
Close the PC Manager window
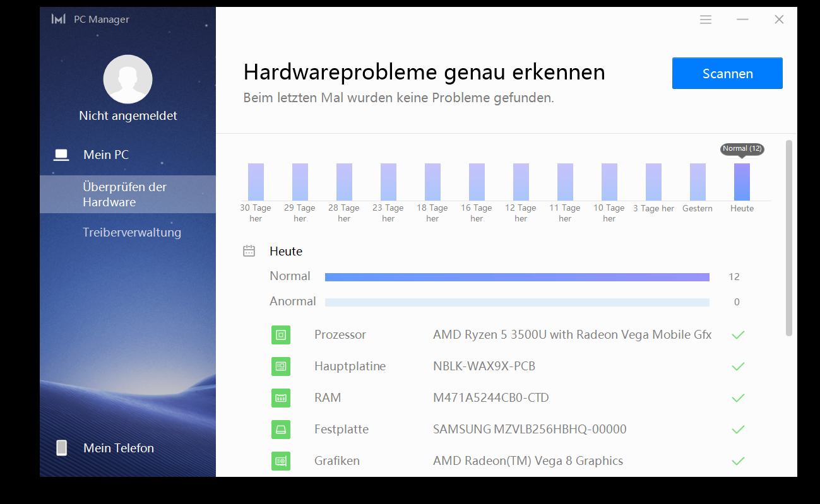(779, 20)
